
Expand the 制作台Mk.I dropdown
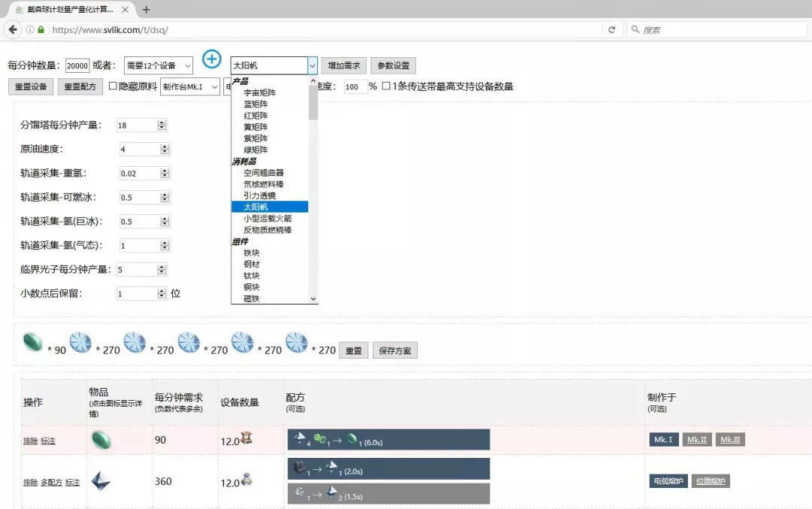click(190, 86)
